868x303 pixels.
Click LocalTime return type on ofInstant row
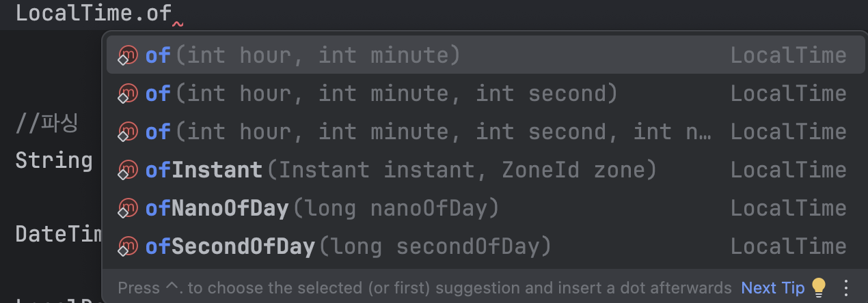point(788,170)
